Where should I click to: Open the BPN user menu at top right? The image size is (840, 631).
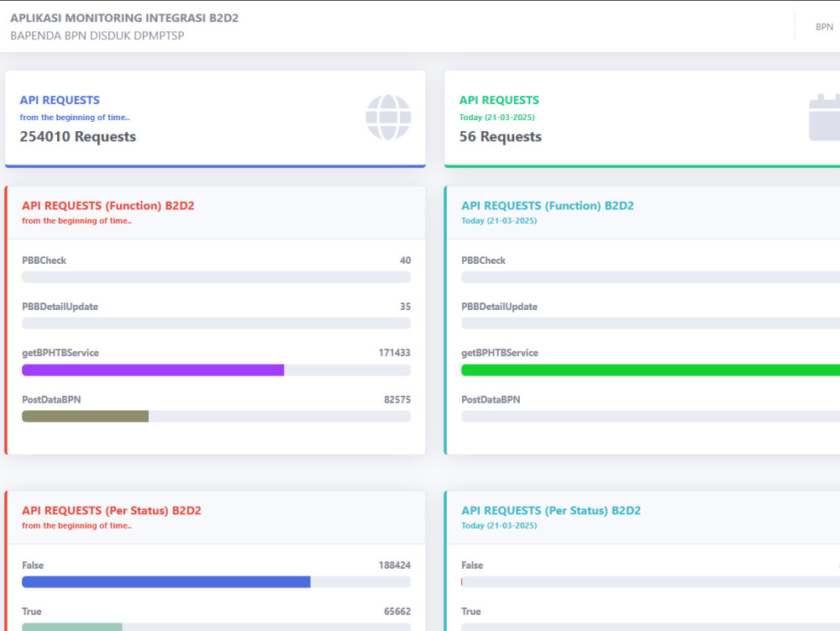(824, 27)
